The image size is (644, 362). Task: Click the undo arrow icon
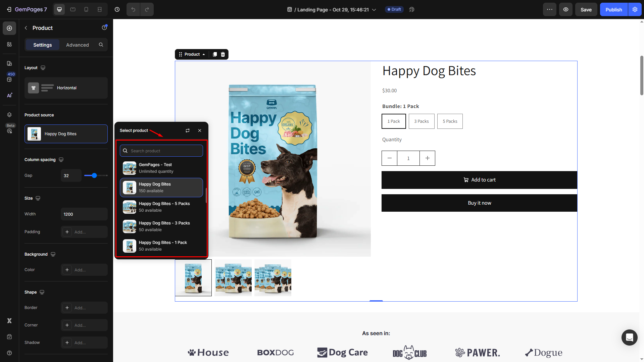[x=133, y=9]
